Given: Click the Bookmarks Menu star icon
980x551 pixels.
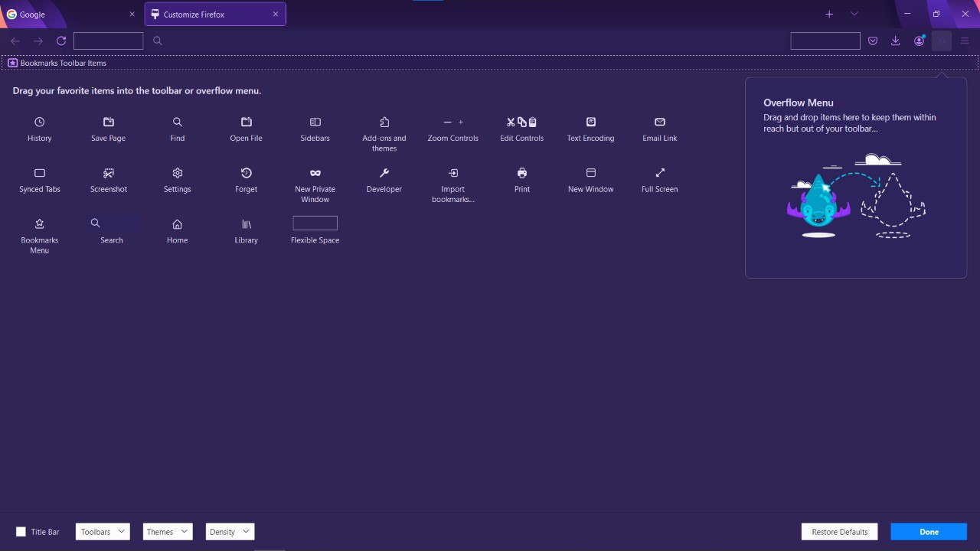Looking at the screenshot, I should pos(40,224).
